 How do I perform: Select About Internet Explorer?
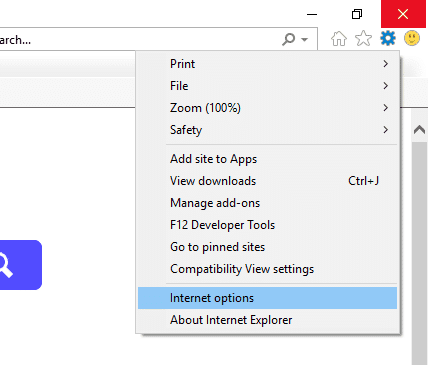coord(267,320)
